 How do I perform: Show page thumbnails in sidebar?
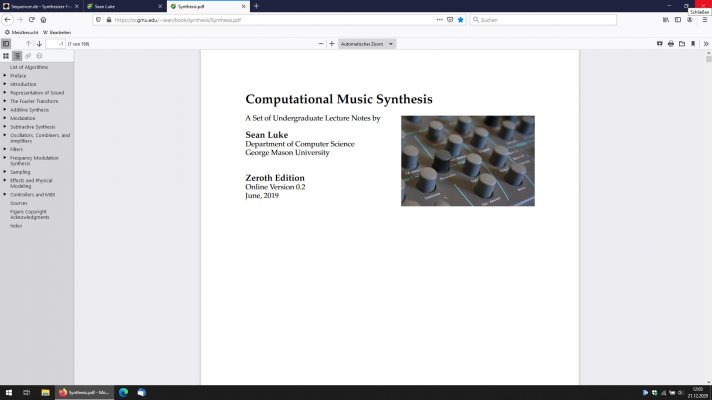6,56
